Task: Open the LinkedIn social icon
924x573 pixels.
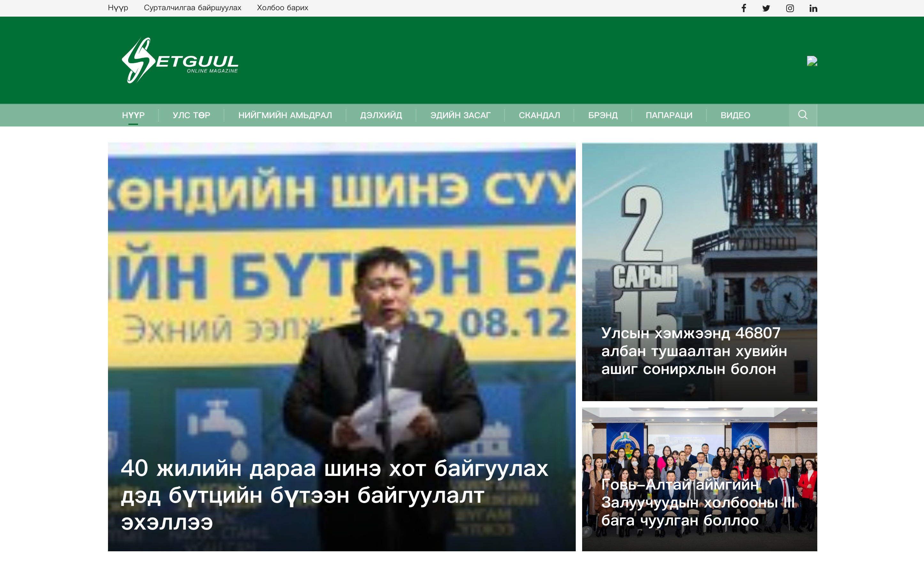Action: point(813,8)
